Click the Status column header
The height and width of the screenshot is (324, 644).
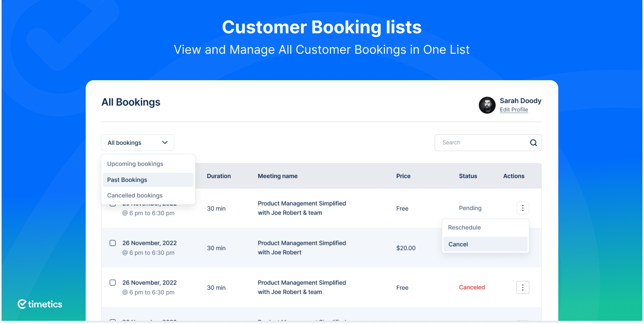468,176
